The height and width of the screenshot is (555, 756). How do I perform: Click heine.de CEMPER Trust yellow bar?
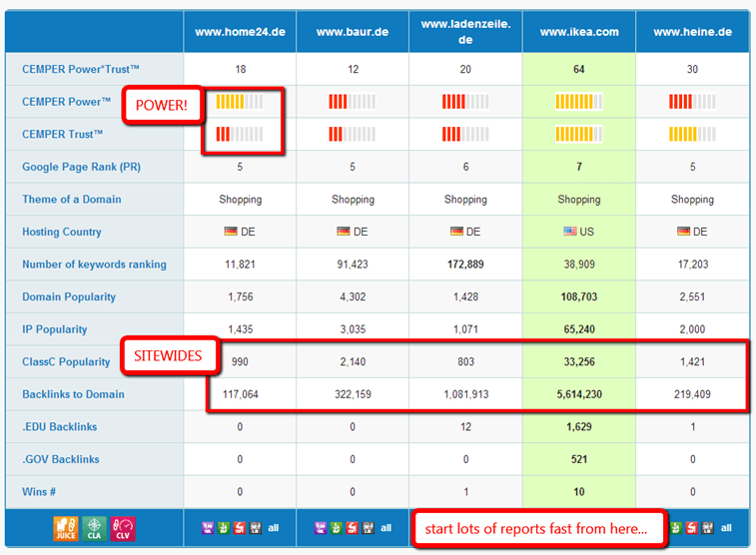pos(692,134)
